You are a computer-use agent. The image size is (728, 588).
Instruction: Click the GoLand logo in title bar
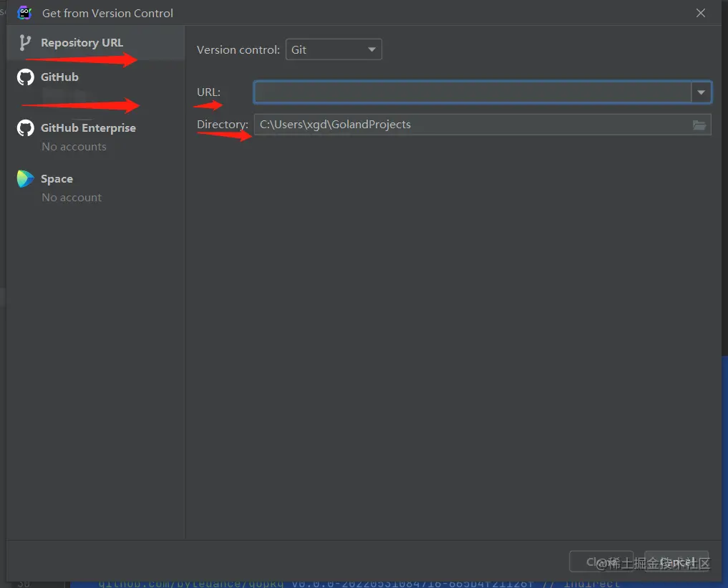[x=24, y=13]
